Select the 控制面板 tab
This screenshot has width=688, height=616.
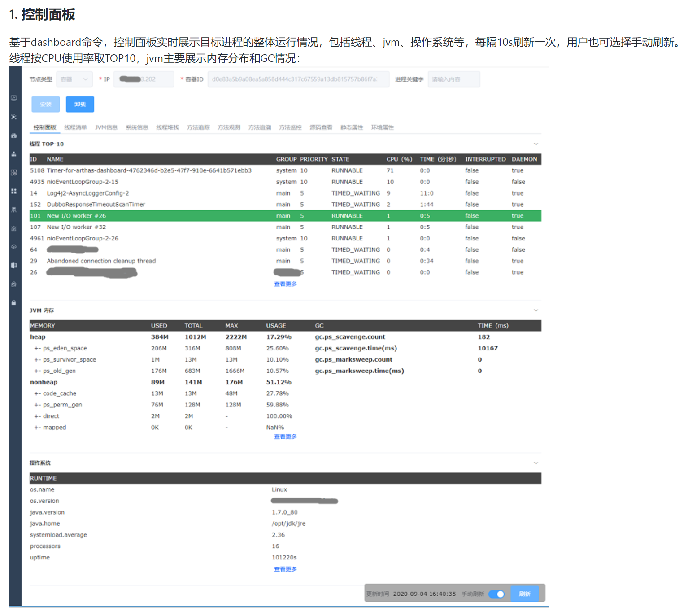tap(45, 127)
